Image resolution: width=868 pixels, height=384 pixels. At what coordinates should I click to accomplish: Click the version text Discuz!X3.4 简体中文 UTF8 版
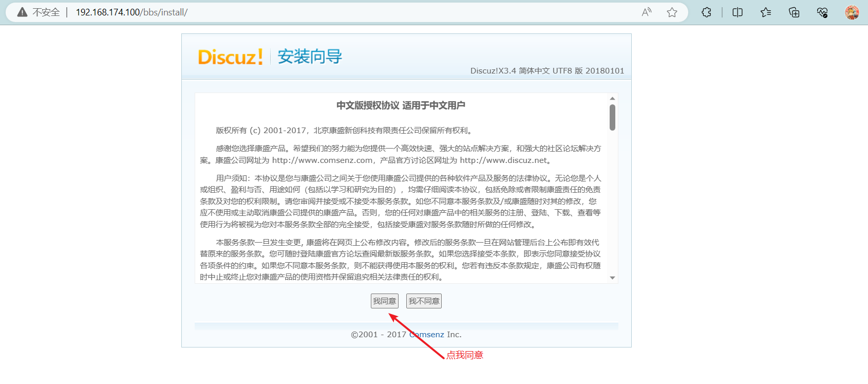point(526,71)
